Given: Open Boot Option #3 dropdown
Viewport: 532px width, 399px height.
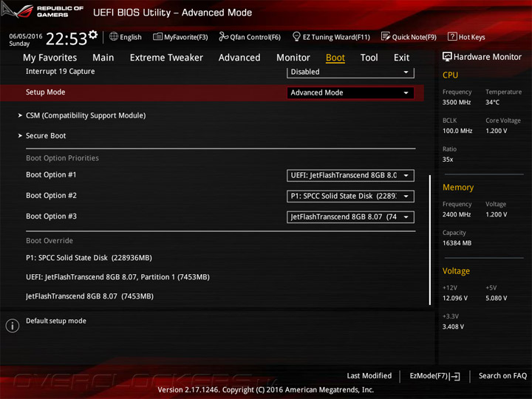Looking at the screenshot, I should (350, 216).
